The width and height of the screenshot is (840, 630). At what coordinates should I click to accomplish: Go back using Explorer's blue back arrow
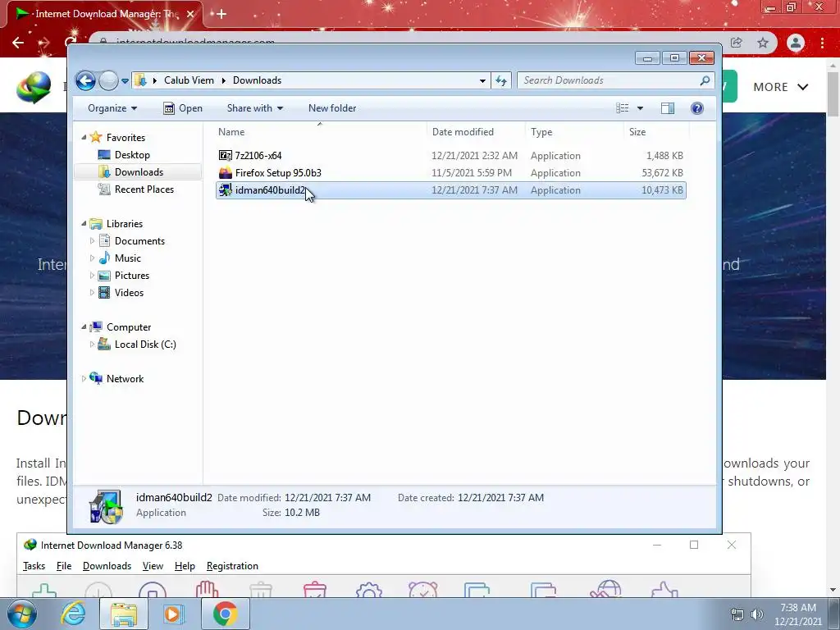click(85, 81)
